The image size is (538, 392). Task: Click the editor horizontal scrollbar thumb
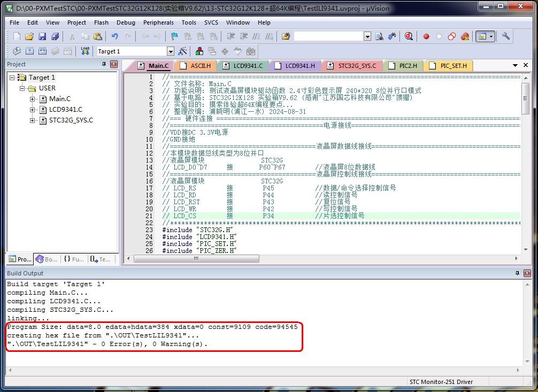[197, 258]
